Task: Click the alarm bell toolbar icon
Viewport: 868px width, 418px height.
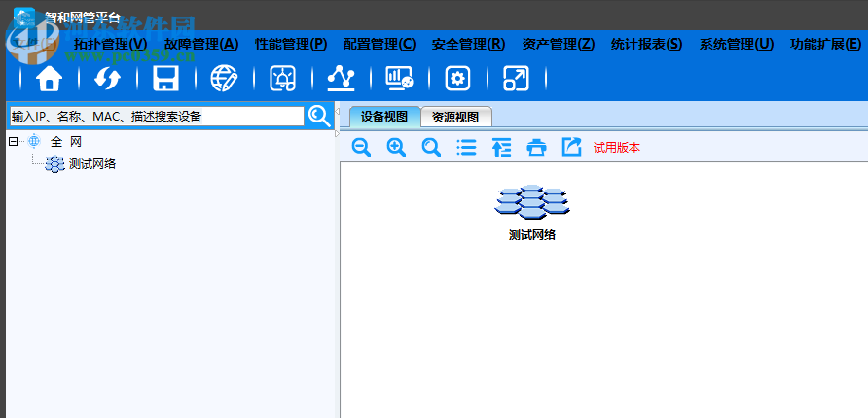Action: [282, 79]
